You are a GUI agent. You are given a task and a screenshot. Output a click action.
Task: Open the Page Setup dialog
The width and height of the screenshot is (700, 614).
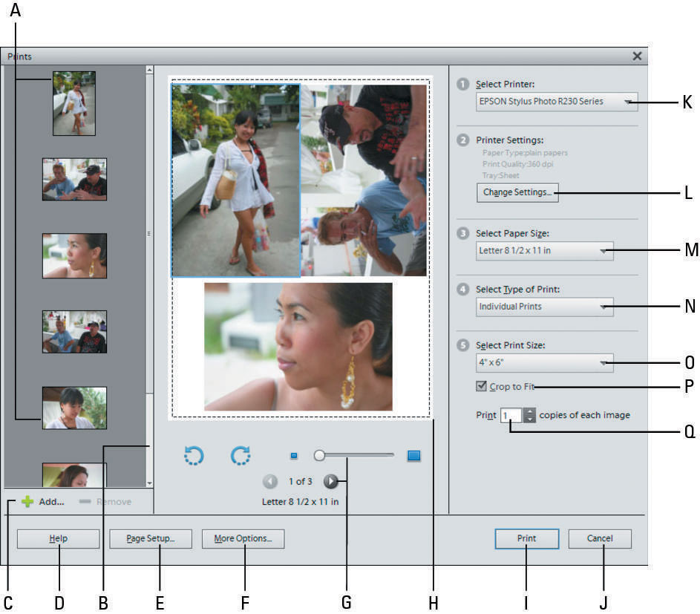click(150, 539)
